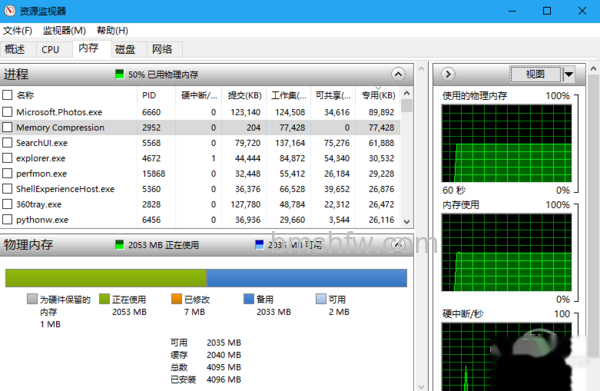Click the 视图 button

pyautogui.click(x=535, y=74)
